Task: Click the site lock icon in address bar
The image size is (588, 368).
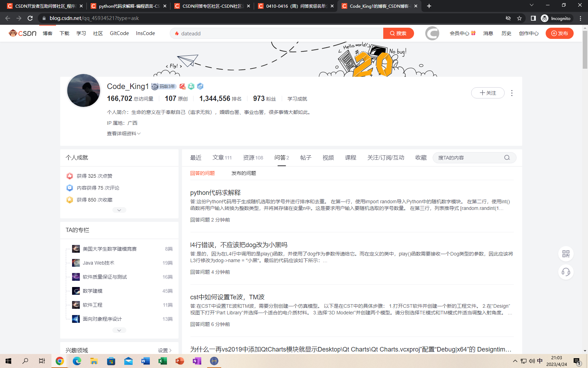Action: click(x=44, y=18)
